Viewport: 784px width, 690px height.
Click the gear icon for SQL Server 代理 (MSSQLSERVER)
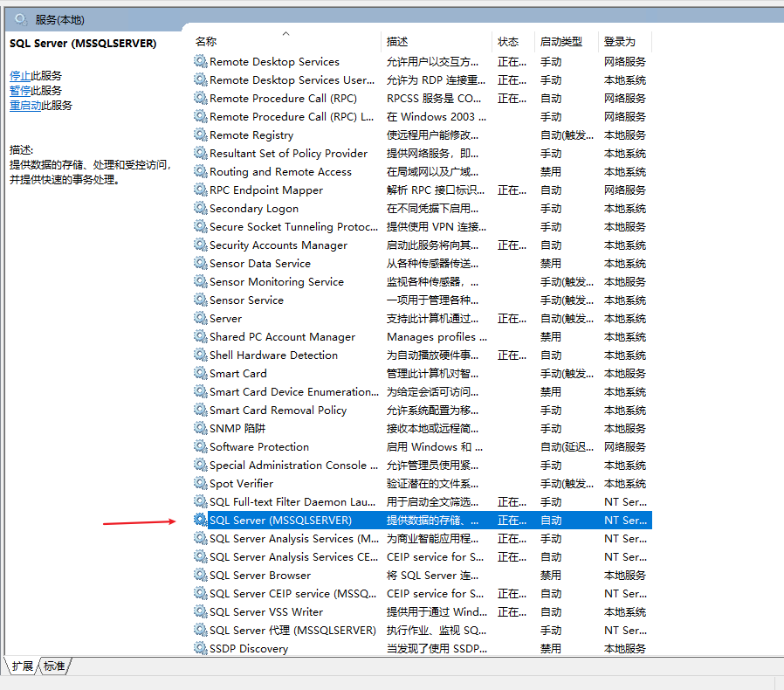point(201,630)
